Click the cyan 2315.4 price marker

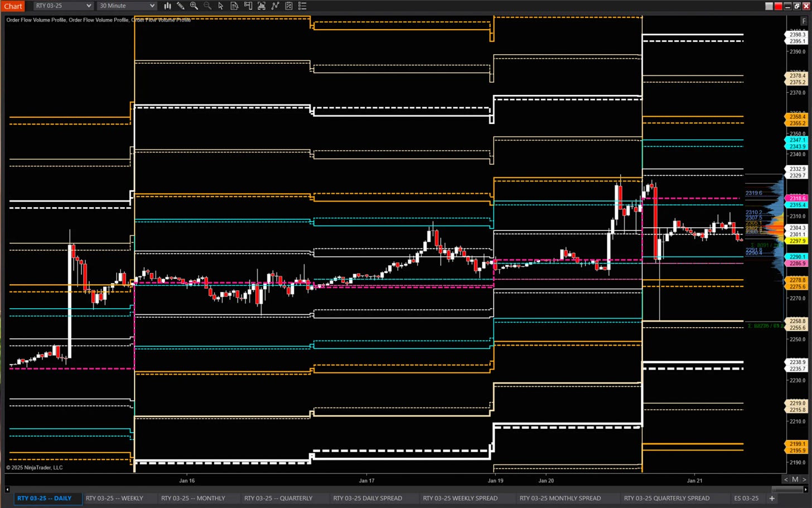click(796, 205)
